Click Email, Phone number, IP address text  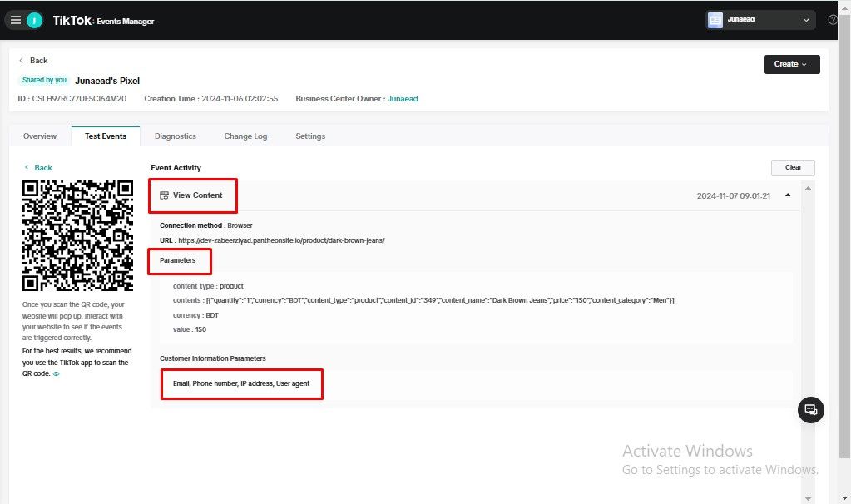tap(241, 383)
